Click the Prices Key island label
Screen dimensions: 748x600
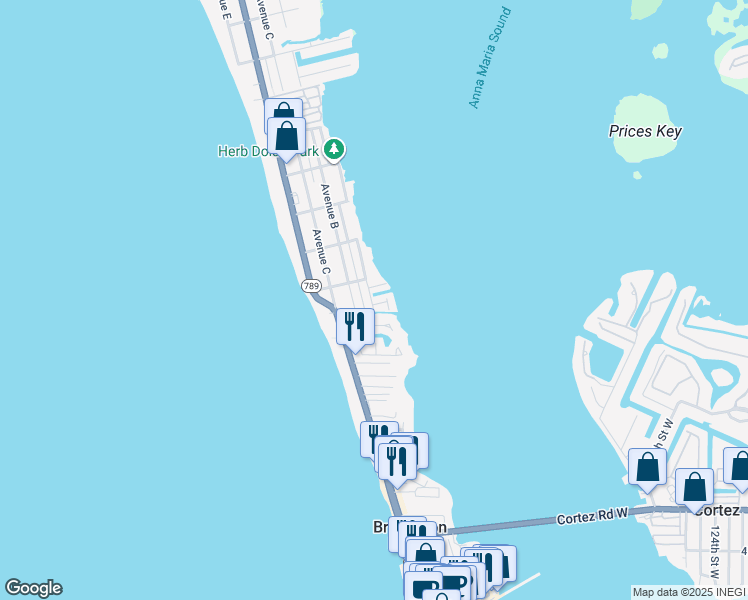tap(645, 131)
